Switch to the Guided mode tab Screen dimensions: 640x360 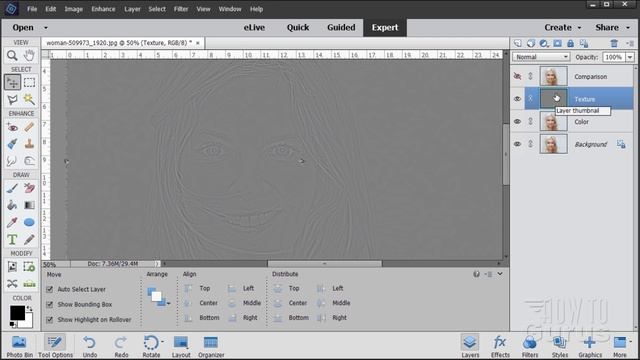point(341,27)
